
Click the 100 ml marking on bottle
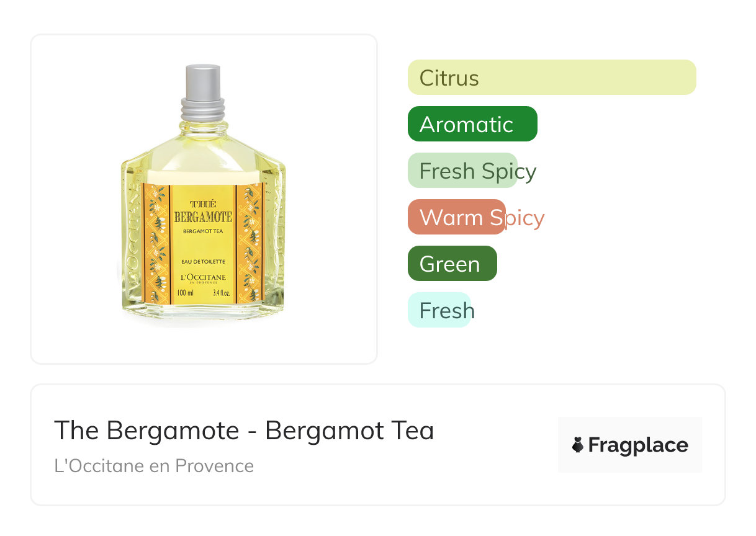coord(186,293)
